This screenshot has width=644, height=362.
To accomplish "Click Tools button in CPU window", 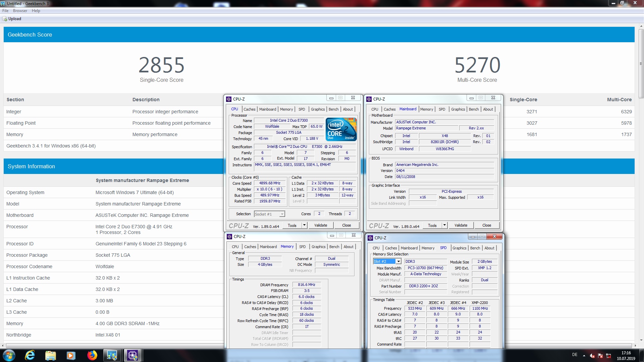I will click(292, 225).
